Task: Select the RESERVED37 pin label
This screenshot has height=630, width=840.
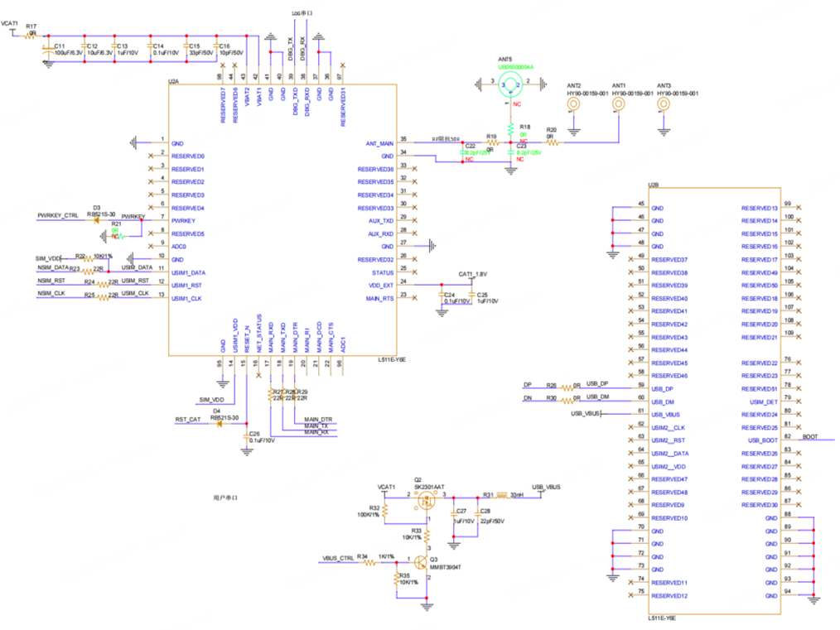Action: pos(669,260)
